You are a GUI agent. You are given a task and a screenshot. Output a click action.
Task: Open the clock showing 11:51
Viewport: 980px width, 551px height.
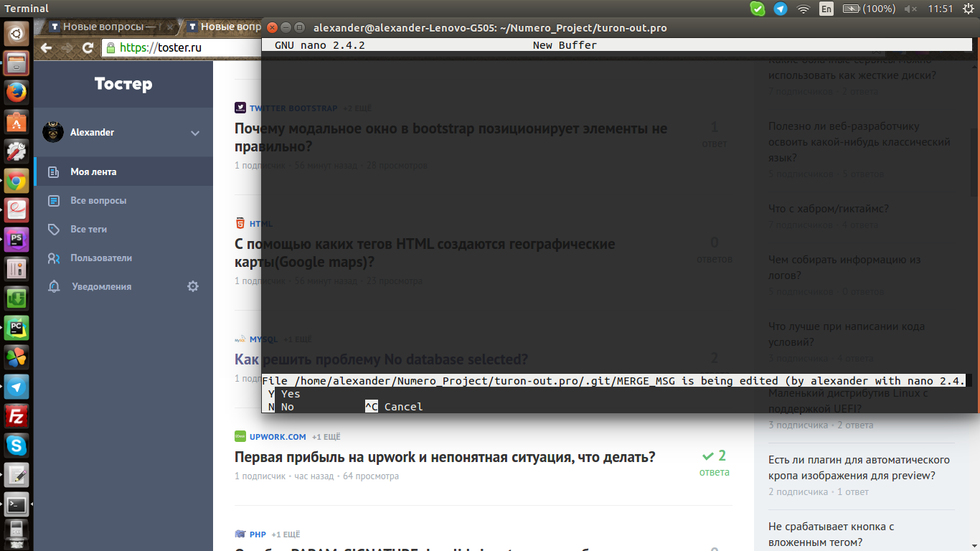coord(940,9)
